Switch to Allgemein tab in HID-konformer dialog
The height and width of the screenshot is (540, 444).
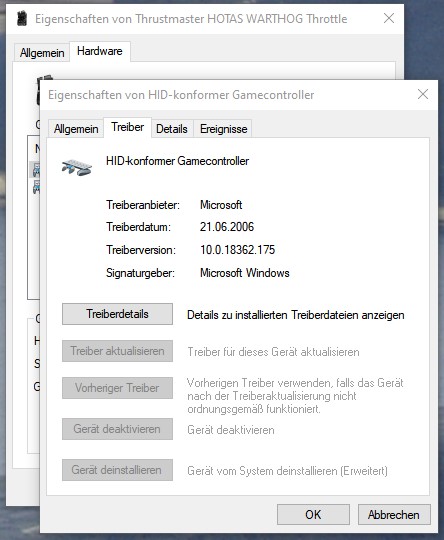pyautogui.click(x=76, y=129)
